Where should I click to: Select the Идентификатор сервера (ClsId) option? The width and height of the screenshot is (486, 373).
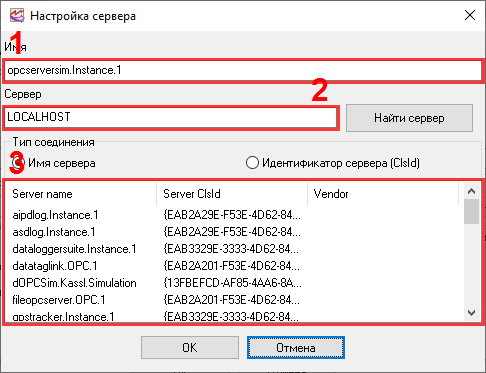coord(252,163)
